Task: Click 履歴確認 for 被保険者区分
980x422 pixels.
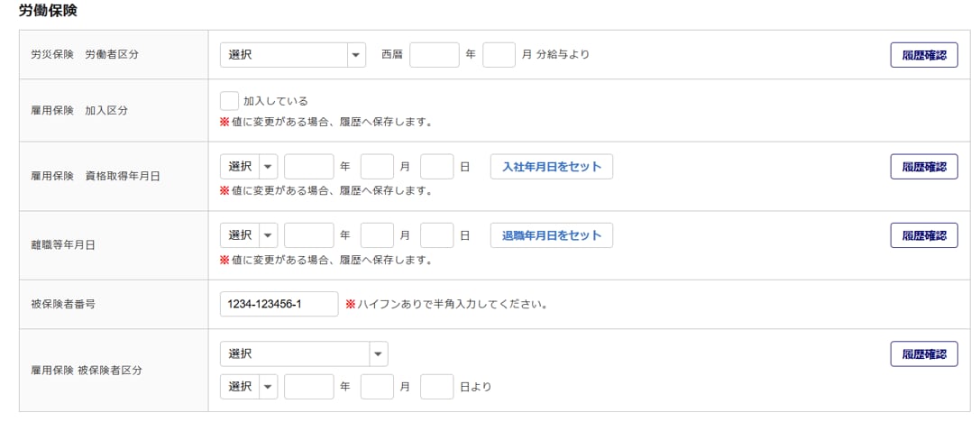Action: 923,353
